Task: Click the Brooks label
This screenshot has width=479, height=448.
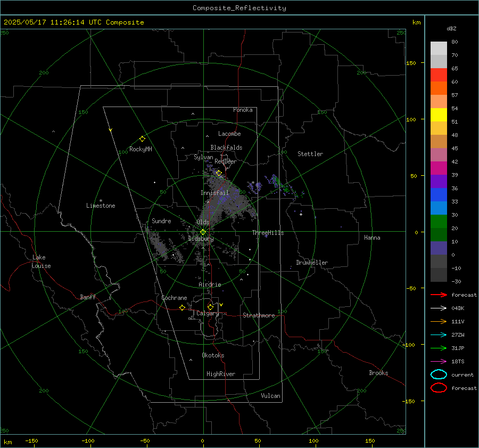Action: (378, 373)
